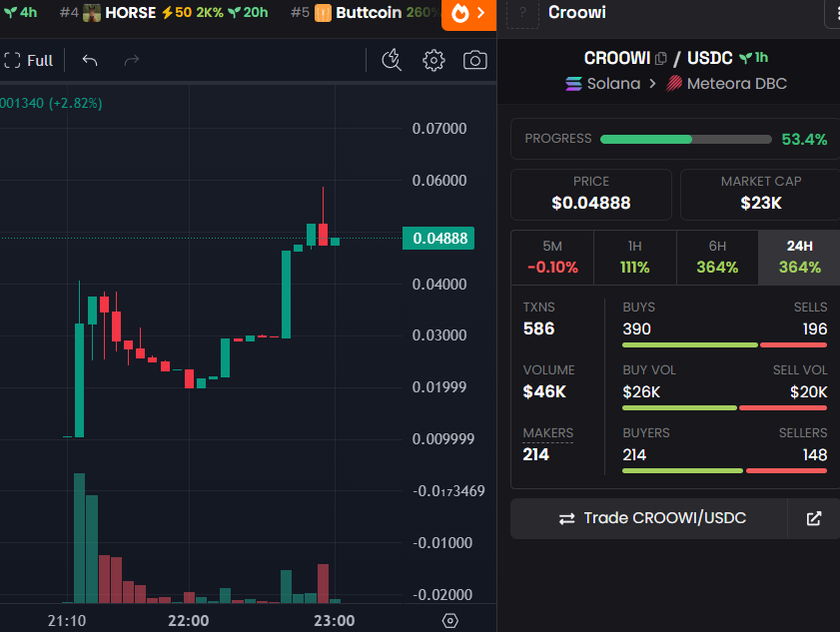Open the quick search lightning icon

tap(392, 60)
